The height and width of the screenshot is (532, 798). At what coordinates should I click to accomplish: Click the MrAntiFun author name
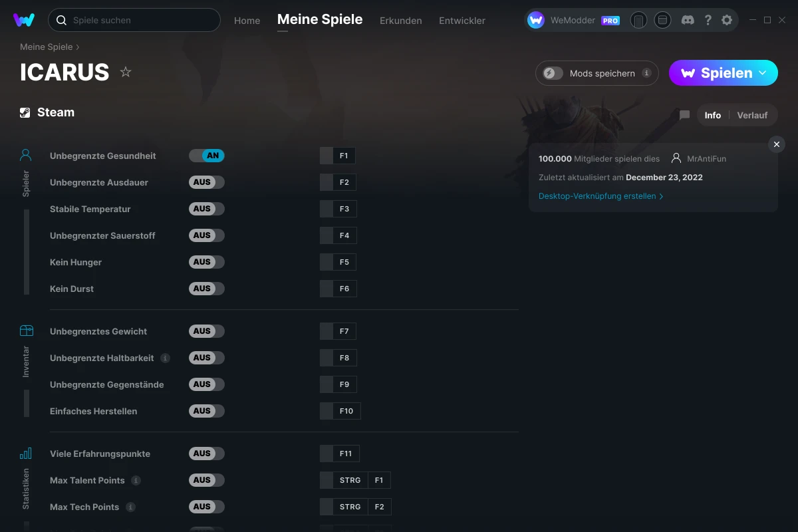pyautogui.click(x=707, y=158)
